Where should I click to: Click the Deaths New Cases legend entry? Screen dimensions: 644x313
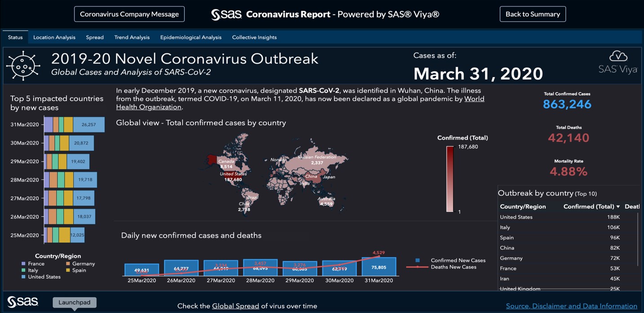[x=441, y=267]
